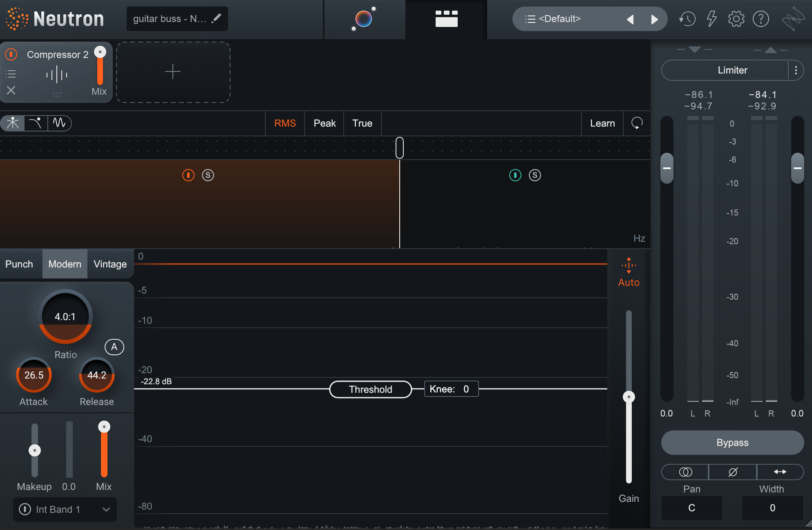The image size is (812, 530).
Task: Toggle band 2 teal power button
Action: point(515,175)
